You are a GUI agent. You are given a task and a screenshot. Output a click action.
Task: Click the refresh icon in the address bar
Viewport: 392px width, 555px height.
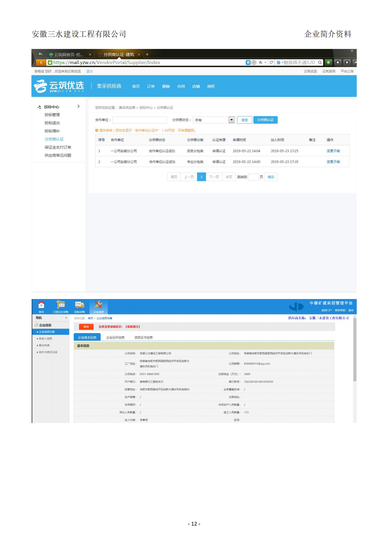pyautogui.click(x=271, y=63)
